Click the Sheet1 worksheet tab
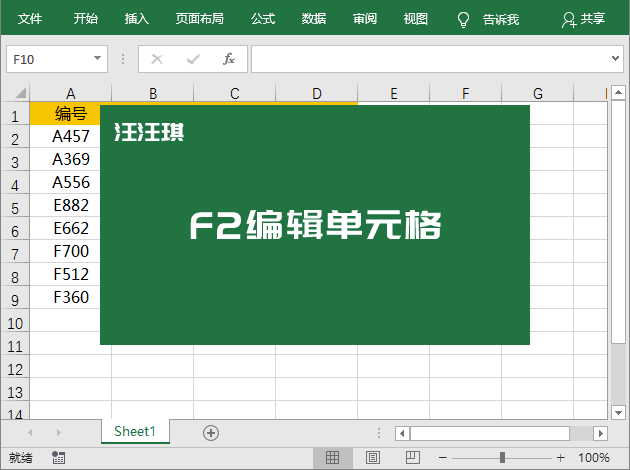This screenshot has width=630, height=470. click(135, 431)
